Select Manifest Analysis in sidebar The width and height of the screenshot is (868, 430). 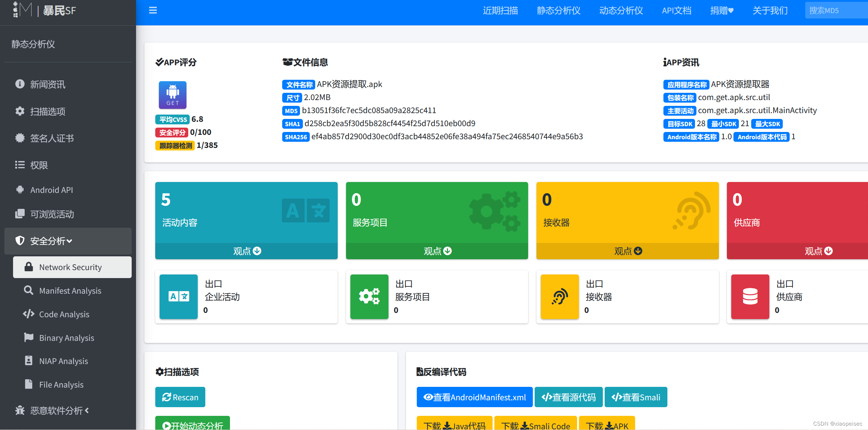70,291
